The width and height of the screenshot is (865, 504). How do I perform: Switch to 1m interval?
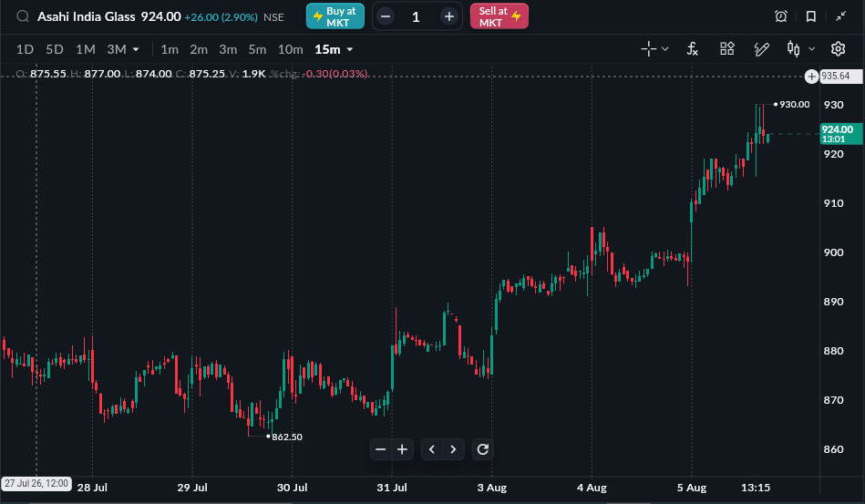[170, 49]
